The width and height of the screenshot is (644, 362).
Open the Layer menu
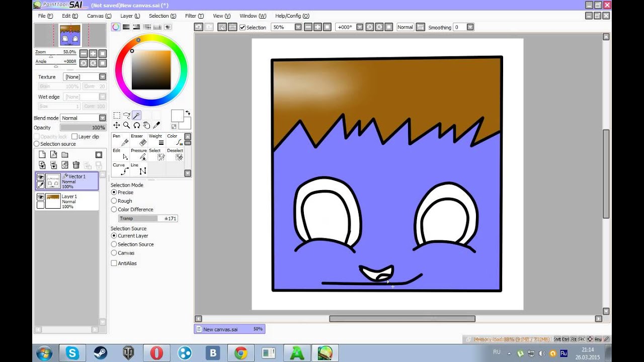point(130,16)
